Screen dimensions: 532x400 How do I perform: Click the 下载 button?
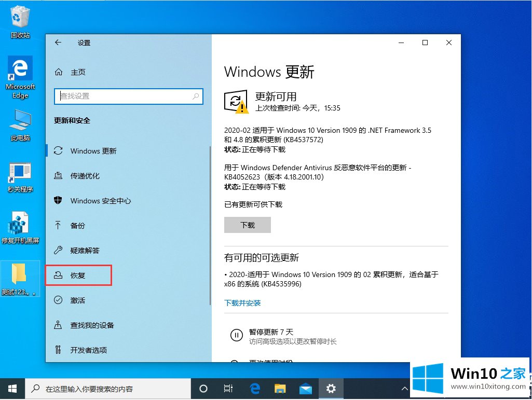(x=248, y=225)
